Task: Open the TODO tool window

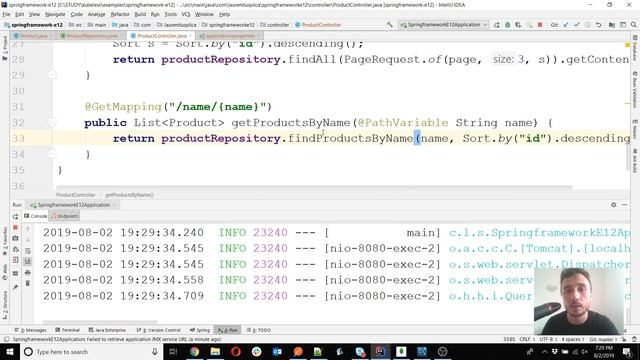Action: [259, 330]
